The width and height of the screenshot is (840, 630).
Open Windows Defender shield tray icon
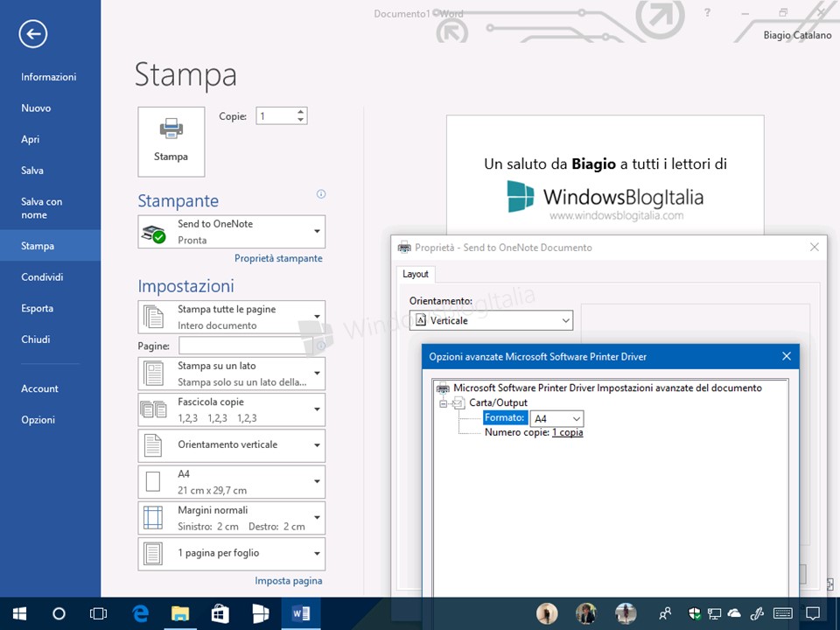[x=694, y=613]
